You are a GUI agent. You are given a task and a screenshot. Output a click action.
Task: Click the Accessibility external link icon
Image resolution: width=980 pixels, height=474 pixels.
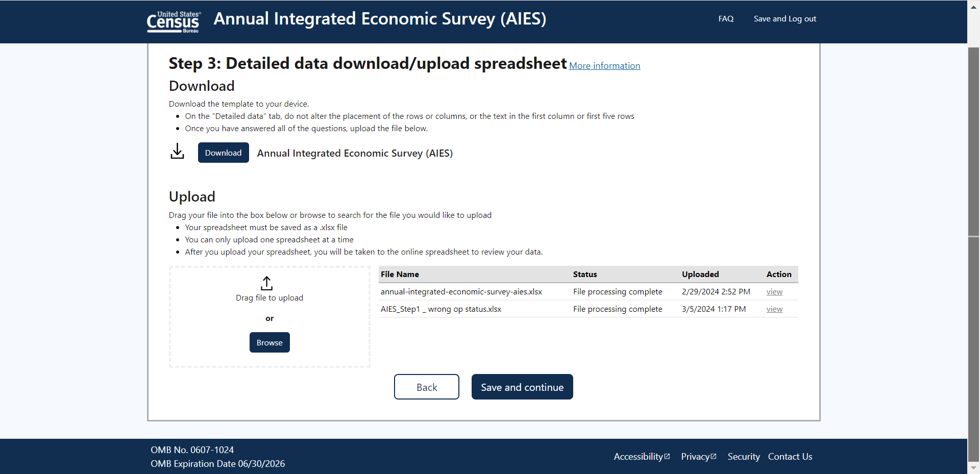(x=667, y=456)
